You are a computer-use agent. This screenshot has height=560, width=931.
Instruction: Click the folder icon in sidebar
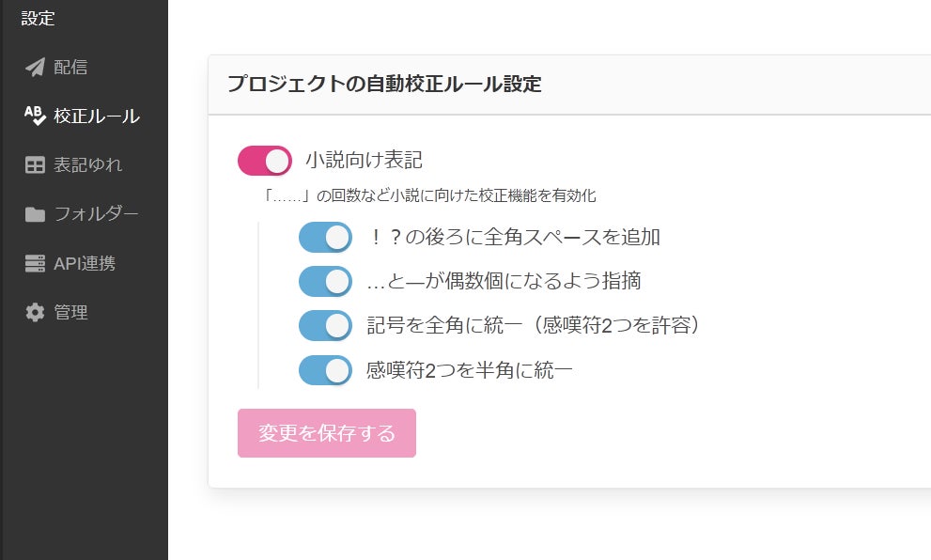point(35,214)
